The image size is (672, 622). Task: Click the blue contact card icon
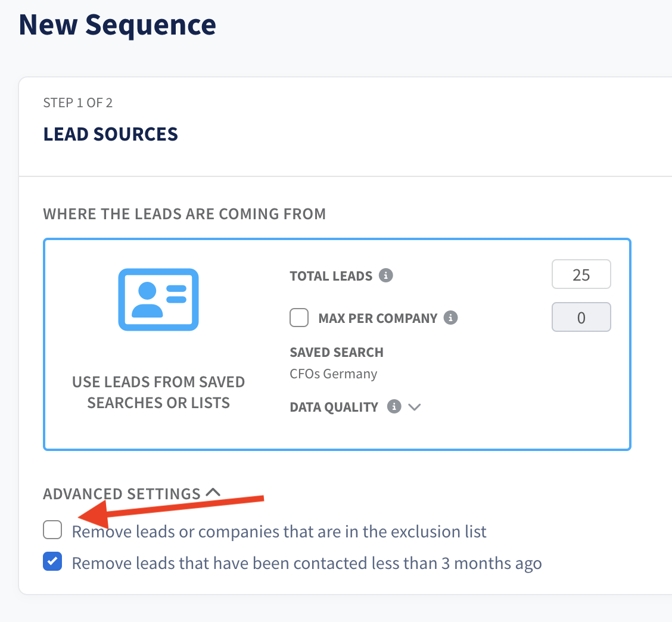(158, 300)
